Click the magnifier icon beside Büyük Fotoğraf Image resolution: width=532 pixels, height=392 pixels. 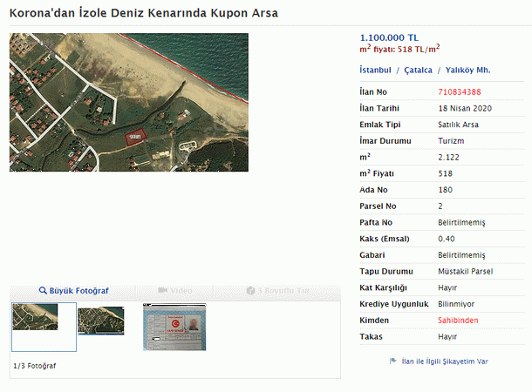(43, 290)
